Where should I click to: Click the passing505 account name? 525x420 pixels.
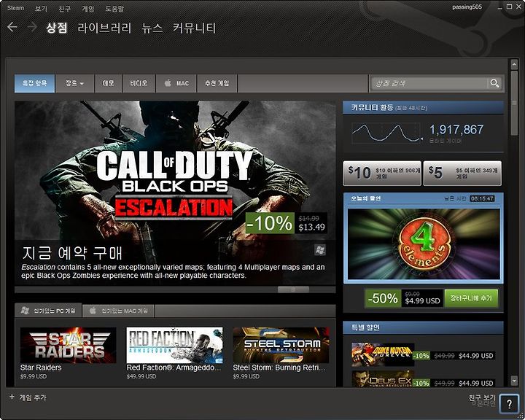pos(467,7)
